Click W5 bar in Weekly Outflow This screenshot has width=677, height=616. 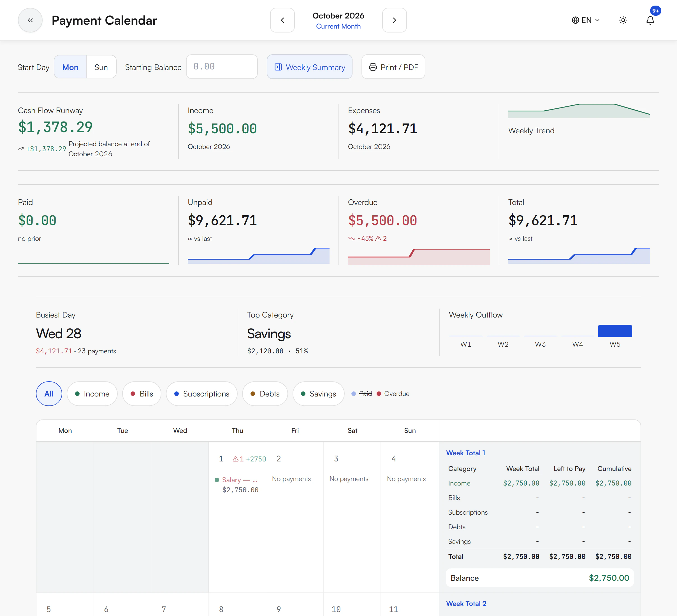point(615,331)
